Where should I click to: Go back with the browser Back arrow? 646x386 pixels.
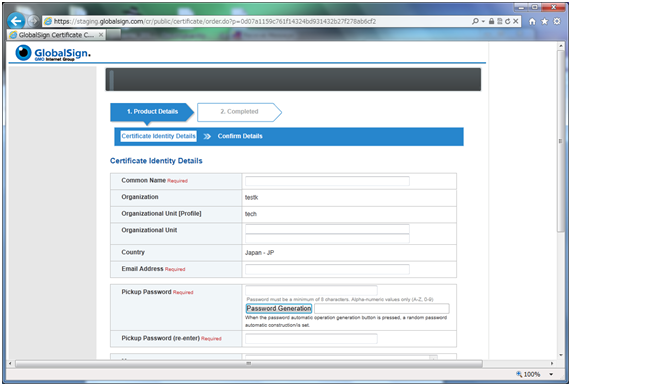pyautogui.click(x=16, y=21)
